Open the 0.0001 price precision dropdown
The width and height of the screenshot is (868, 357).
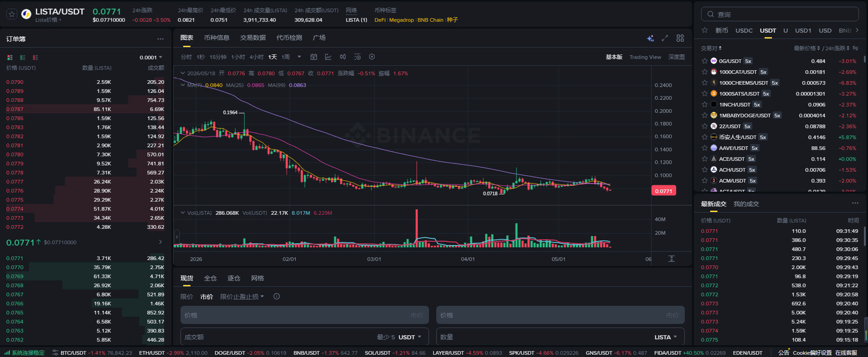click(151, 58)
